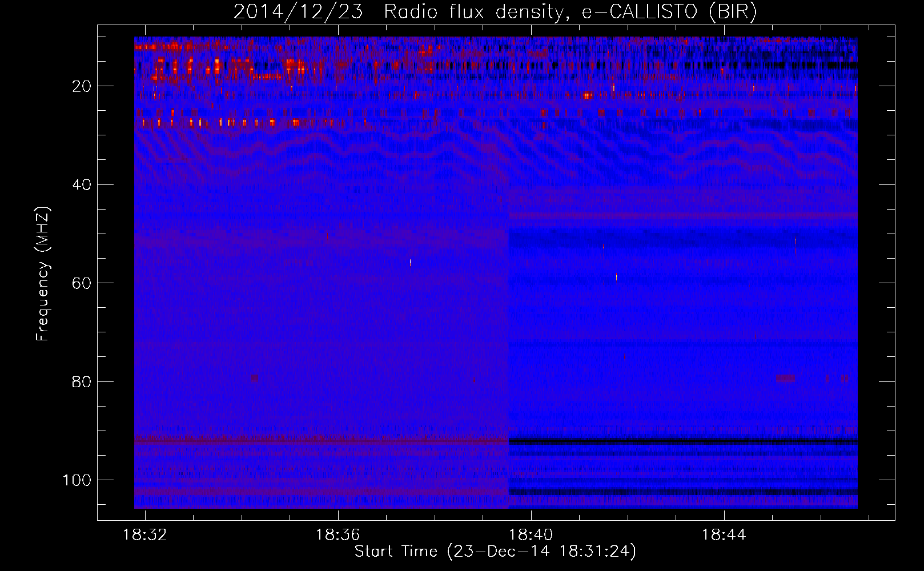Click the '60' frequency tick label
The height and width of the screenshot is (571, 924).
point(82,283)
